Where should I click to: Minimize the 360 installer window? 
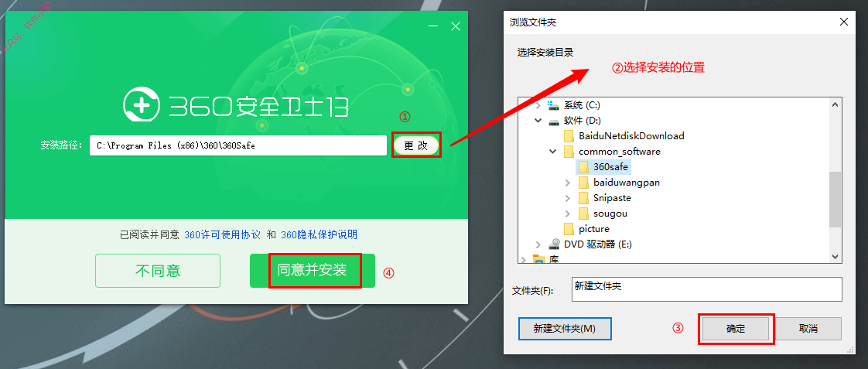(433, 26)
